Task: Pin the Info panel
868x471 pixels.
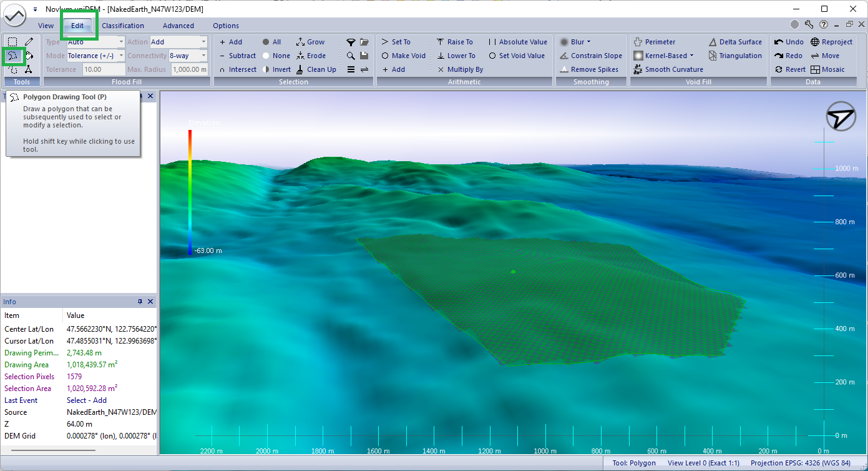Action: (x=140, y=302)
